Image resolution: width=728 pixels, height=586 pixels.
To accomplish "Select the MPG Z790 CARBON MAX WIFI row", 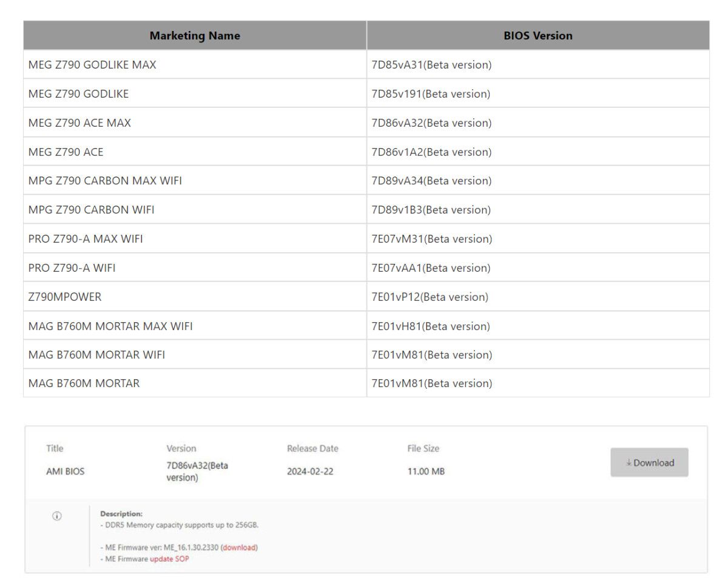I will tap(104, 180).
